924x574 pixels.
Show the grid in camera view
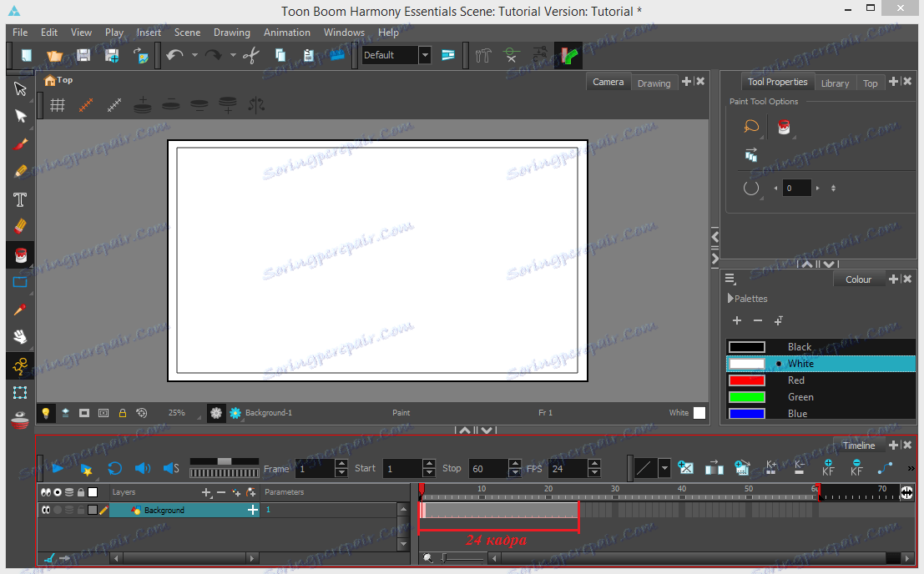point(58,105)
